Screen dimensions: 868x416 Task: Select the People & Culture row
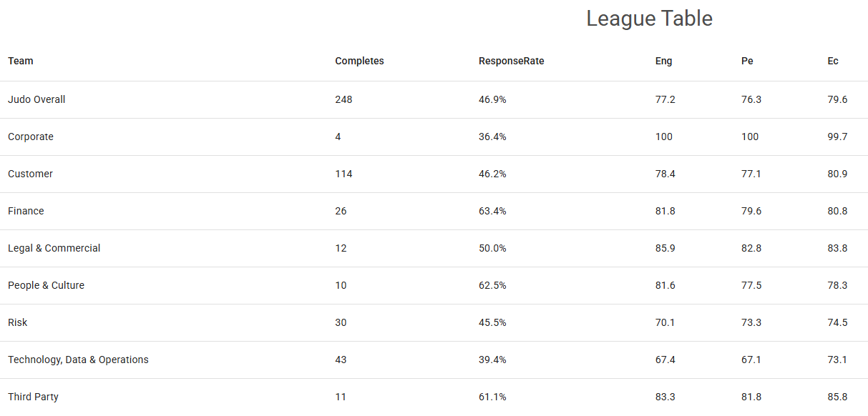(x=46, y=286)
